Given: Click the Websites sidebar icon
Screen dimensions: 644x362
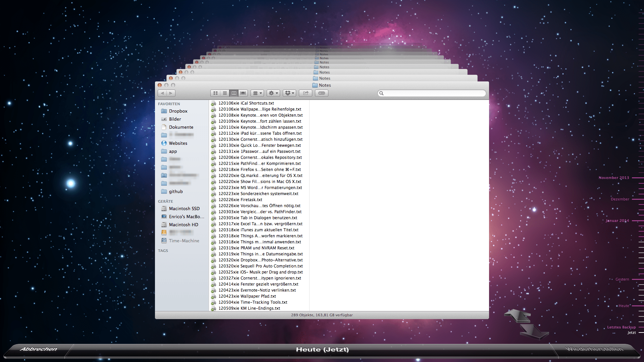Looking at the screenshot, I should [x=164, y=143].
